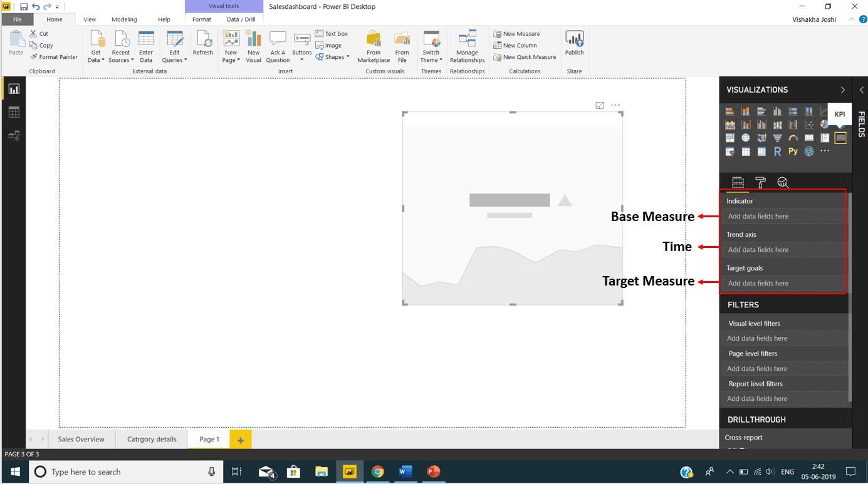Expand the Fields pane

click(862, 90)
